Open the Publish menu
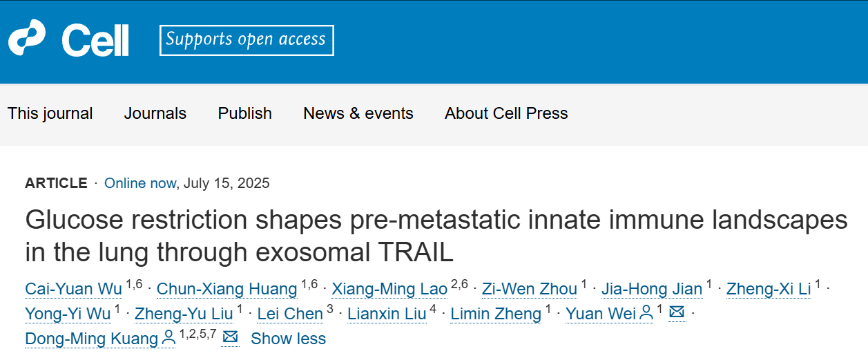868x358 pixels. (245, 113)
